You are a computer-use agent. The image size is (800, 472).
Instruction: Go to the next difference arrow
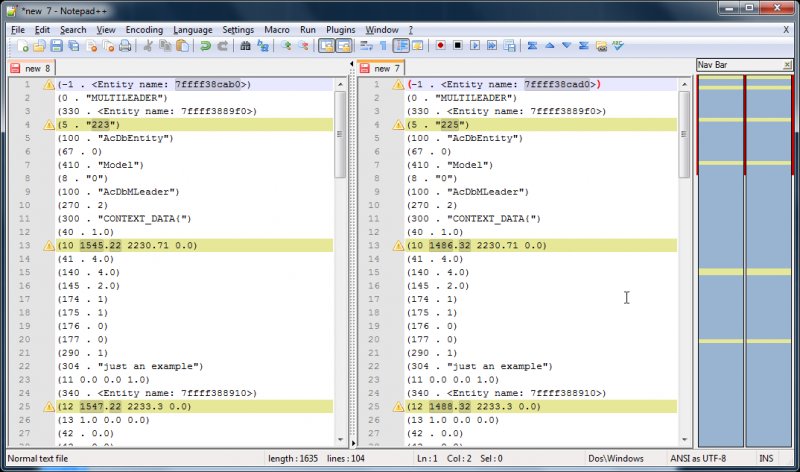tap(566, 45)
